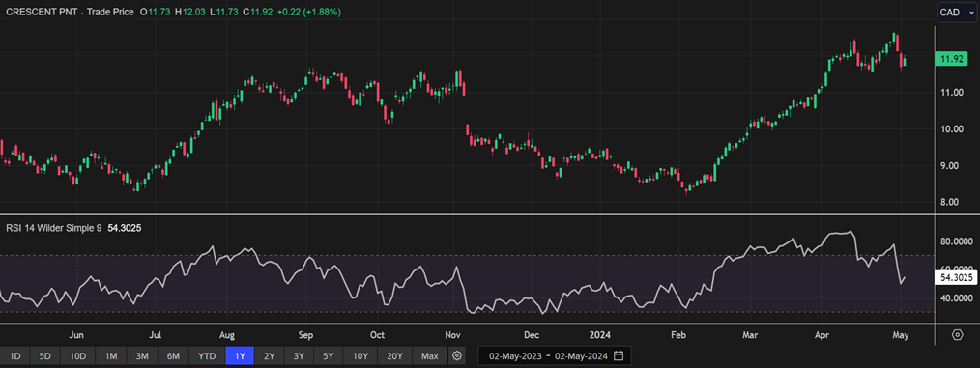Choose the 5Y time range
Screen dimensions: 980x368
click(x=329, y=356)
